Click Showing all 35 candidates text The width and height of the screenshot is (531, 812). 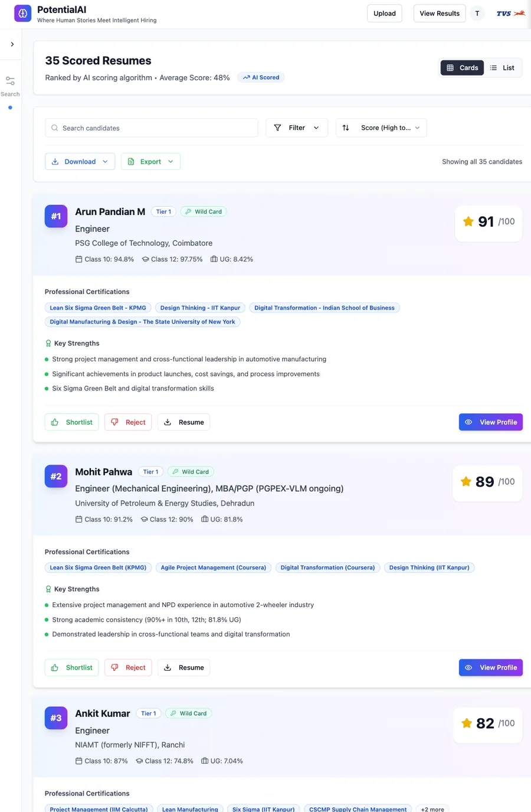[482, 162]
